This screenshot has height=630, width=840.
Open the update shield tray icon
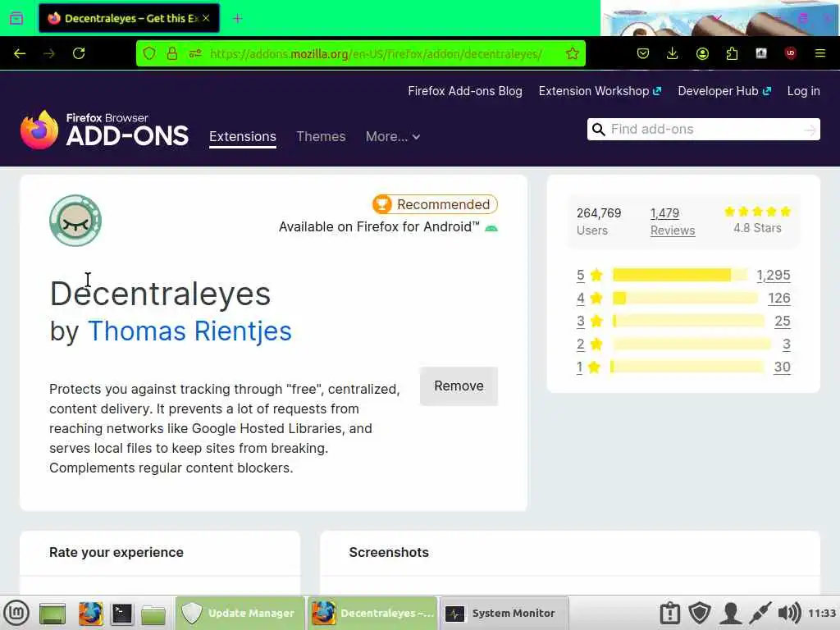point(700,613)
